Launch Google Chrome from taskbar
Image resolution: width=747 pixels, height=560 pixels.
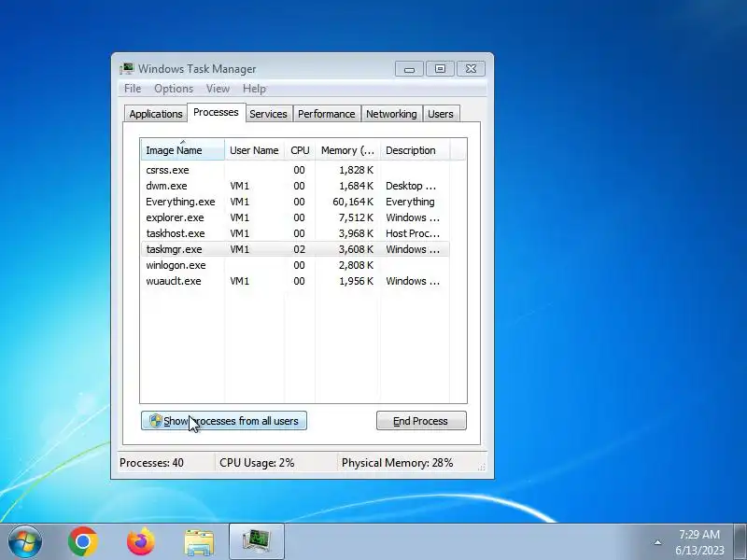pos(83,542)
